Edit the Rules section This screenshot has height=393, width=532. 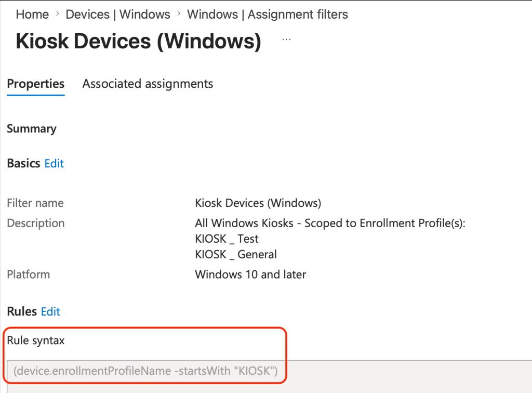point(50,311)
